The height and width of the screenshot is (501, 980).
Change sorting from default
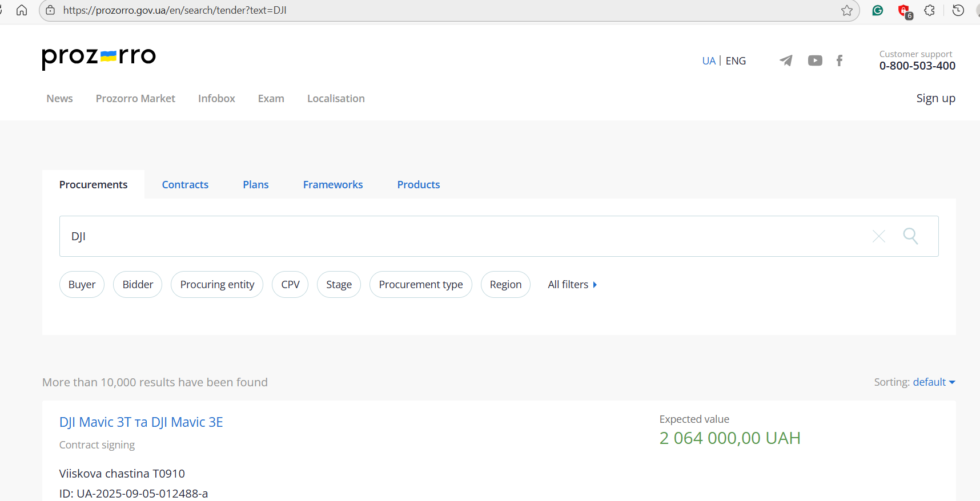(934, 382)
